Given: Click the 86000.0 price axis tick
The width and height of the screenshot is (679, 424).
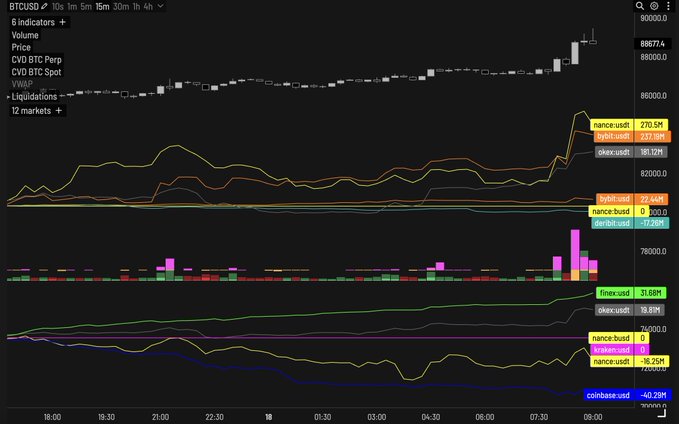Looking at the screenshot, I should [653, 96].
